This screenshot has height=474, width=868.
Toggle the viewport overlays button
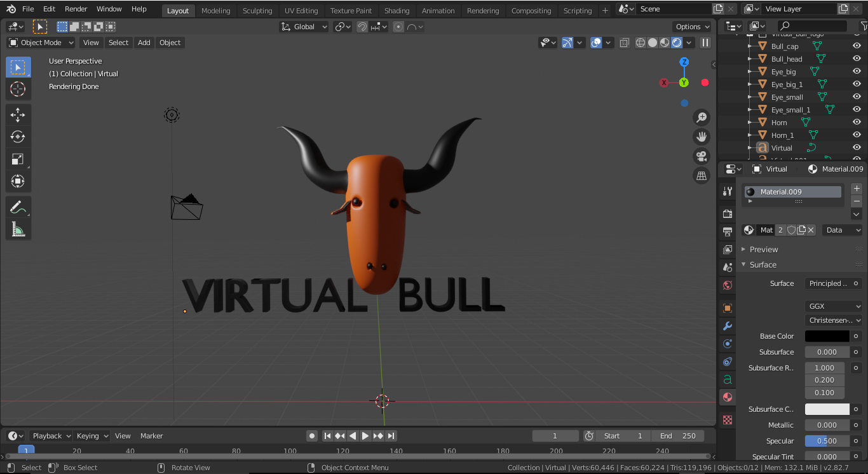point(596,43)
